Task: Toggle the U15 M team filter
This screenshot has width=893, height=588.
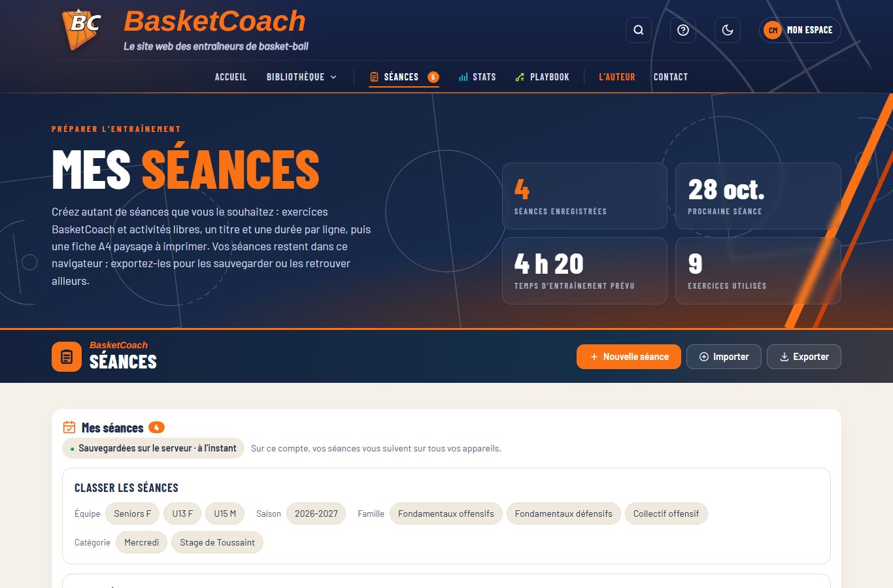Action: point(225,514)
